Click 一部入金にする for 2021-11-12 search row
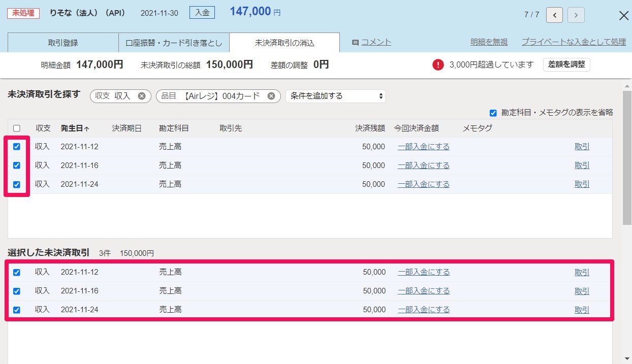The height and width of the screenshot is (364, 632). [424, 147]
